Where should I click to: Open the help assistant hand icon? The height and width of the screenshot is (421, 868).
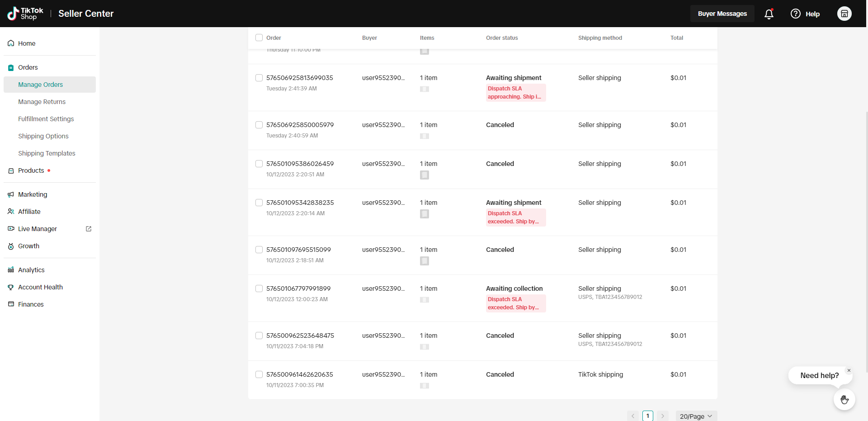coord(844,400)
